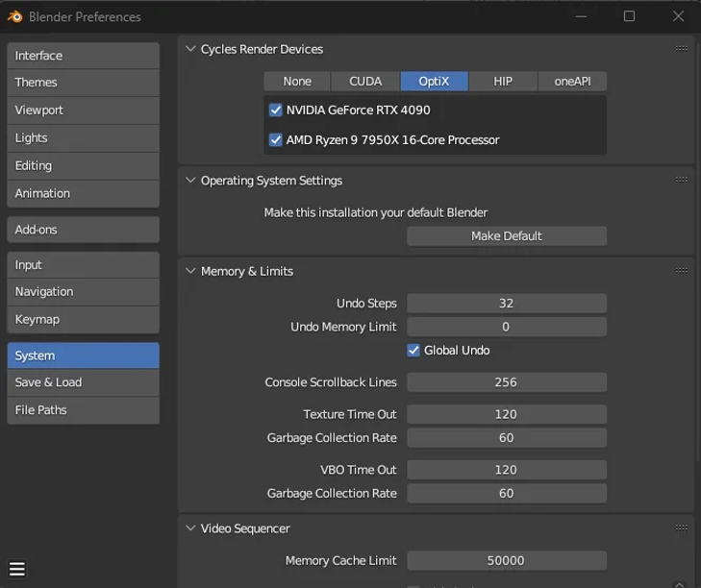Switch render device backend to CUDA
This screenshot has height=588, width=701.
click(x=365, y=82)
